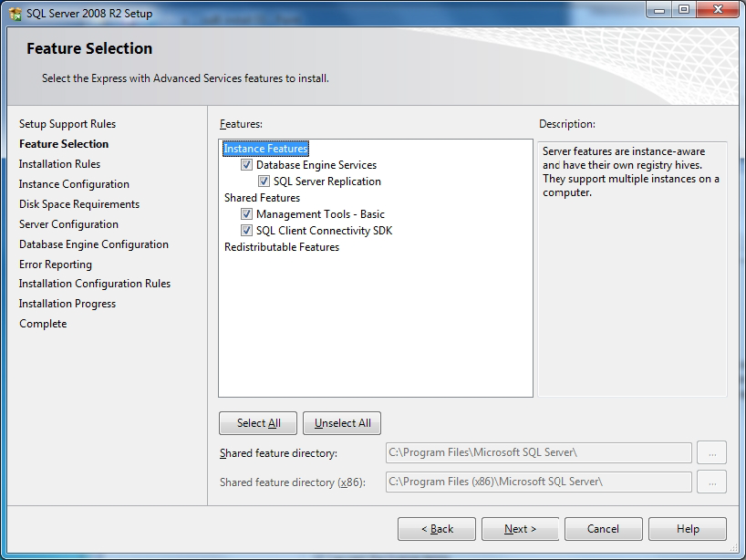Click the Unselect All button

pyautogui.click(x=342, y=423)
